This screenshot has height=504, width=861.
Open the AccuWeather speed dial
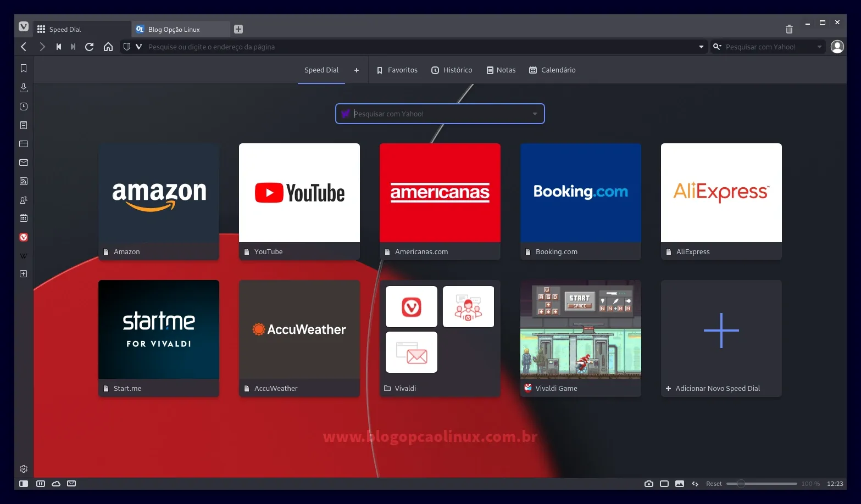click(x=299, y=338)
